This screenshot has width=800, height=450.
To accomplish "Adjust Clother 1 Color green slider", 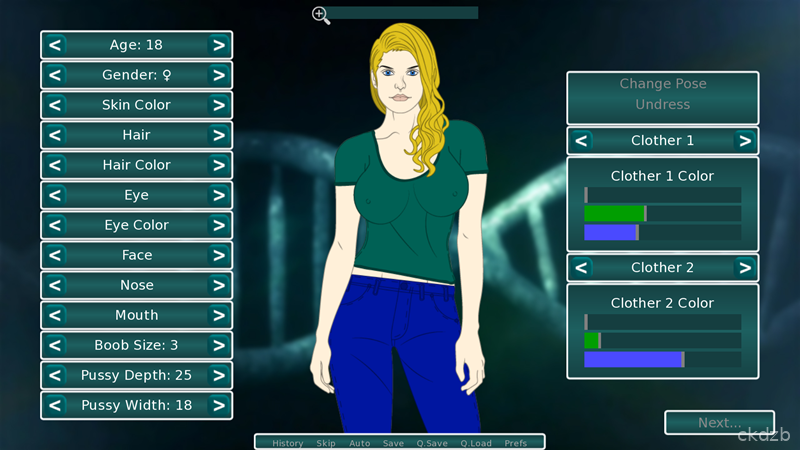I will tap(663, 214).
